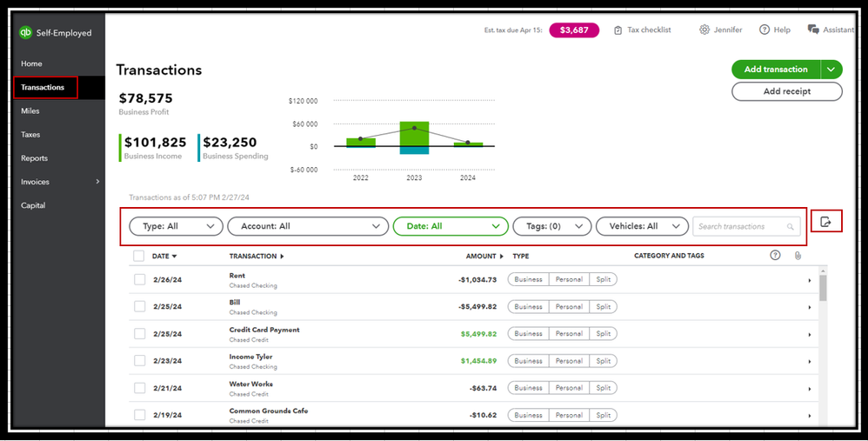Click the transactions list scrollbar thumb
The image size is (868, 441).
point(823,288)
